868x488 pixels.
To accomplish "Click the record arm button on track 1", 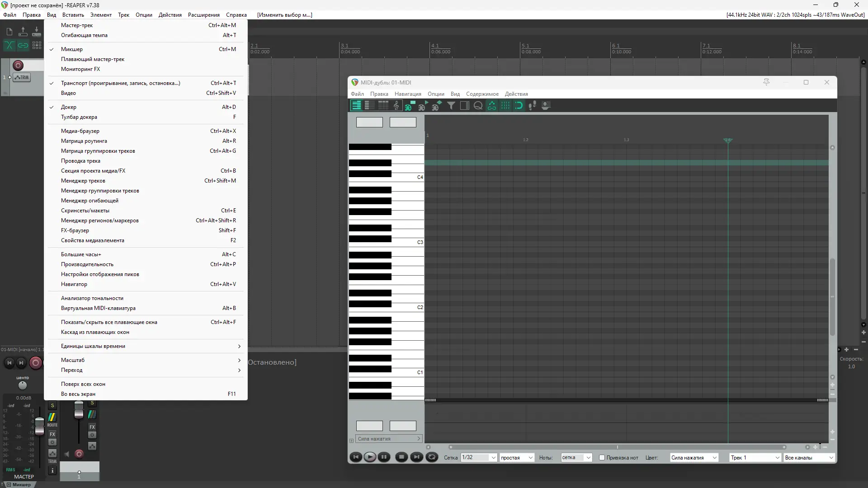I will pyautogui.click(x=18, y=66).
